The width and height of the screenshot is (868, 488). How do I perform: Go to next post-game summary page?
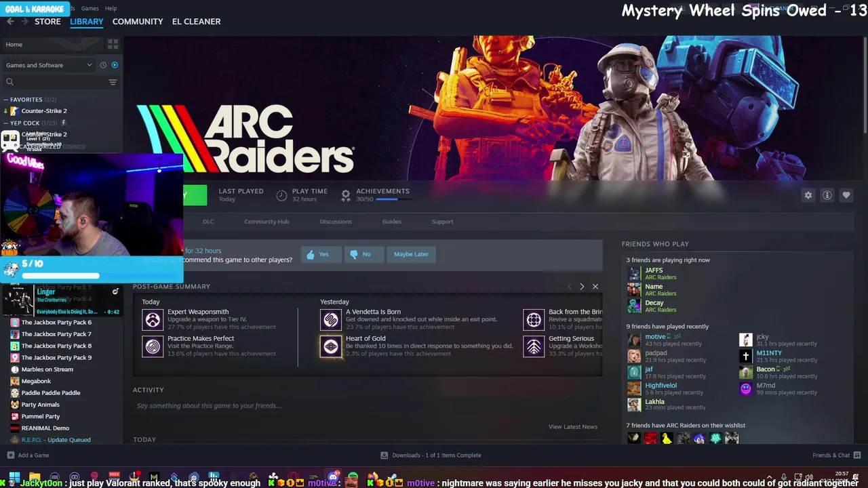click(x=582, y=287)
